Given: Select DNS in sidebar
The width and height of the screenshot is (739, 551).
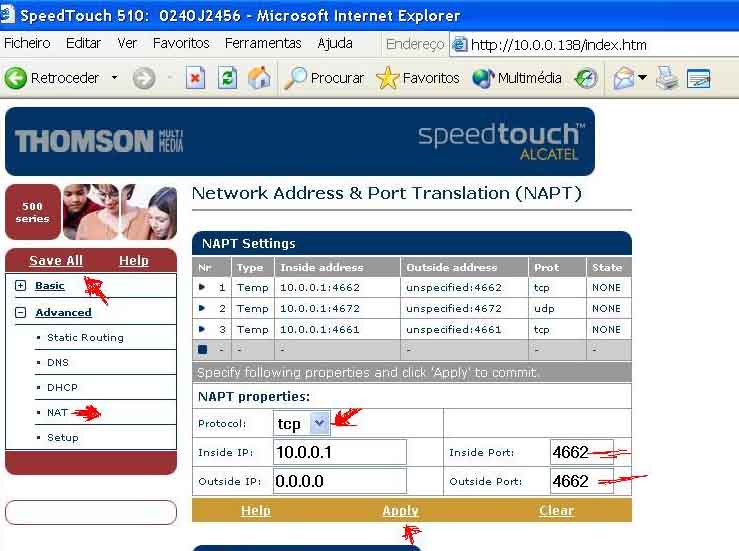Looking at the screenshot, I should [x=58, y=362].
